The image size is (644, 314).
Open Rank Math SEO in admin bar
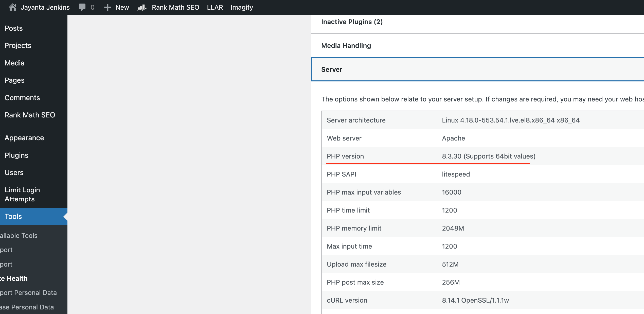175,7
